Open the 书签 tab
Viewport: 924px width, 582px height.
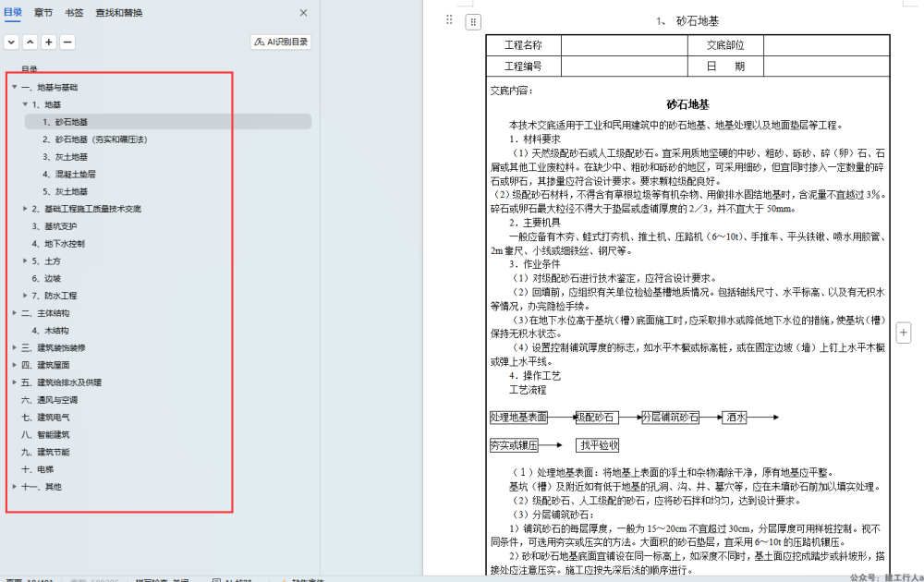pyautogui.click(x=74, y=13)
